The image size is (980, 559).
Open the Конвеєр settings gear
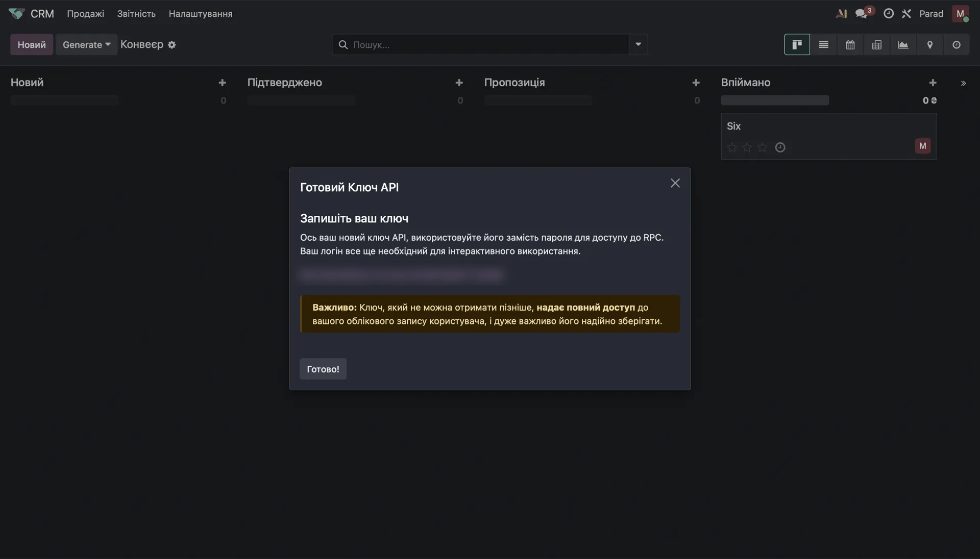click(x=172, y=44)
